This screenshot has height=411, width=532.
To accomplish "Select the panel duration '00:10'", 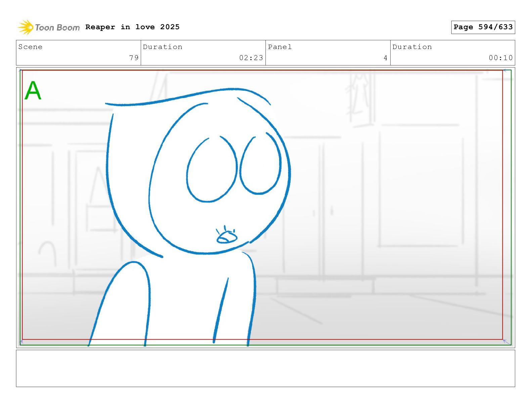I will [x=501, y=58].
